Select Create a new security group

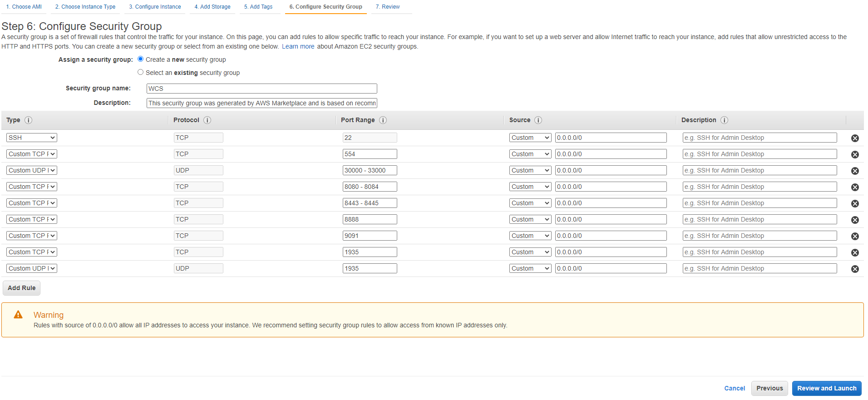pos(141,59)
